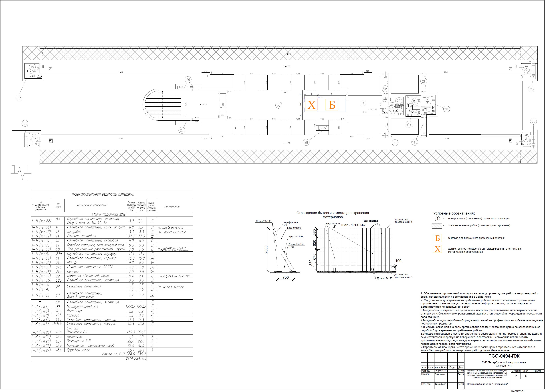Click drawing code ПСО-0494-ПЖ in title block

point(504,356)
